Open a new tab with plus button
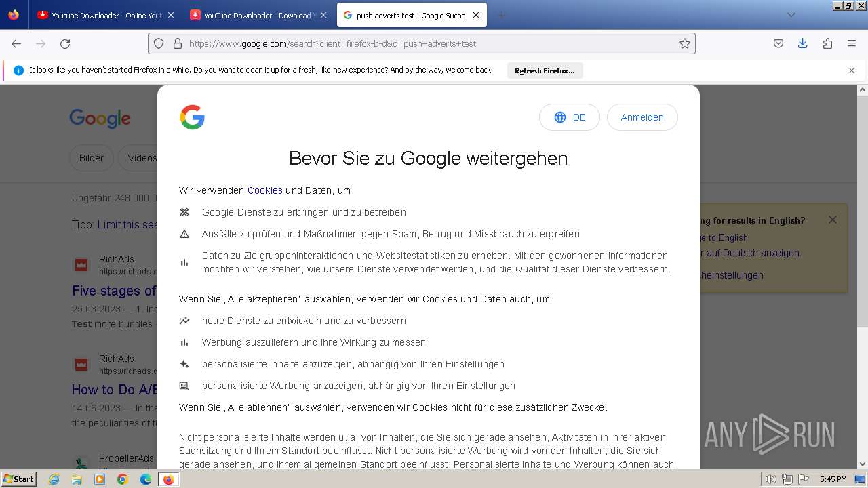Viewport: 868px width, 488px height. tap(501, 15)
